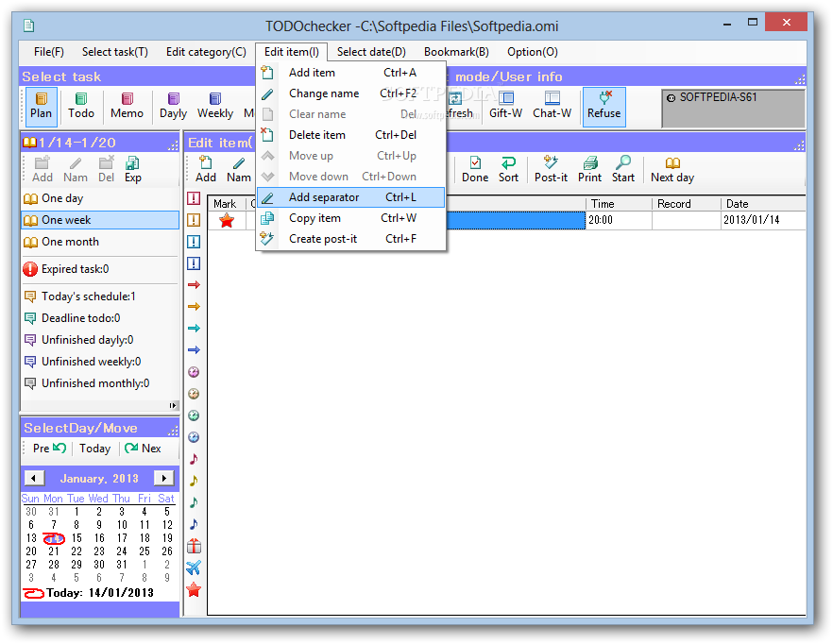Image resolution: width=833 pixels, height=644 pixels.
Task: Pick the red music note mark
Action: 194,459
